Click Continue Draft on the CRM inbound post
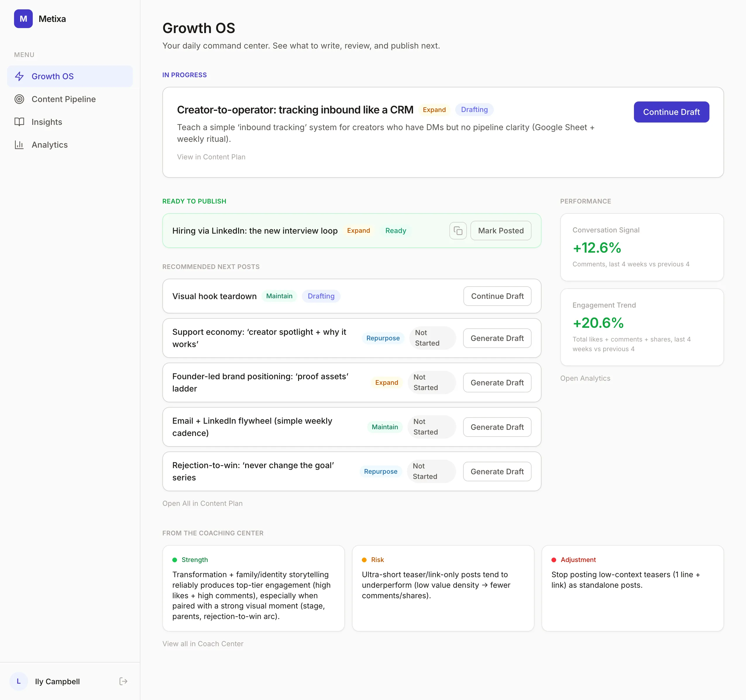 (671, 112)
